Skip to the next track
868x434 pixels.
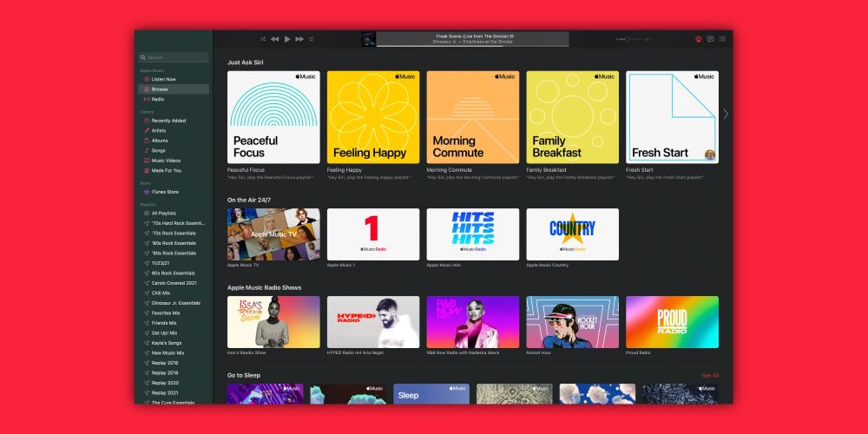[299, 39]
